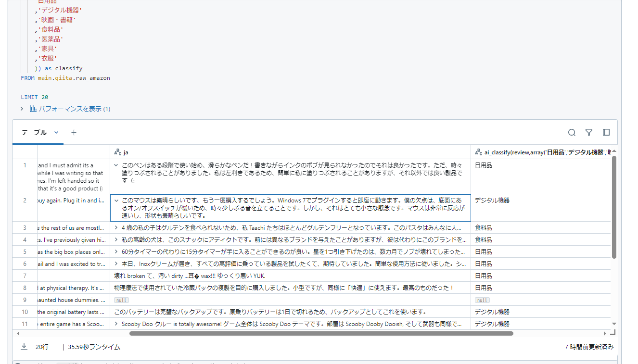Download results using the download arrow icon
Viewport: 638px width, 364px height.
[x=24, y=347]
